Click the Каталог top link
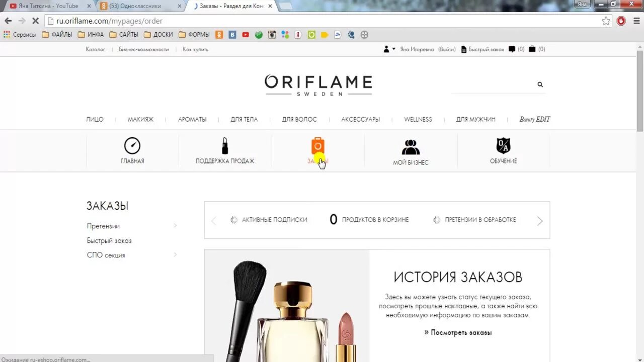644x362 pixels. pos(96,49)
